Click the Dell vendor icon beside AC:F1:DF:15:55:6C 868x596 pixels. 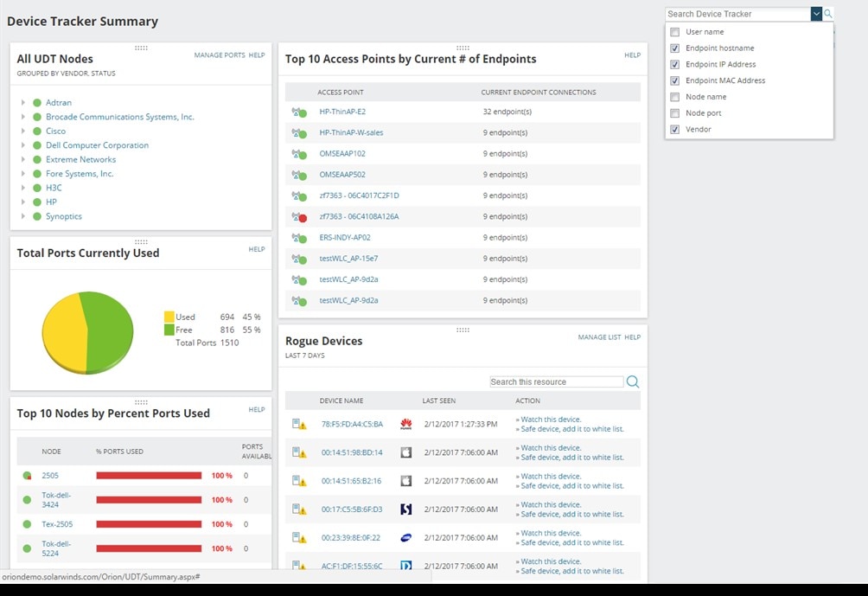point(406,566)
